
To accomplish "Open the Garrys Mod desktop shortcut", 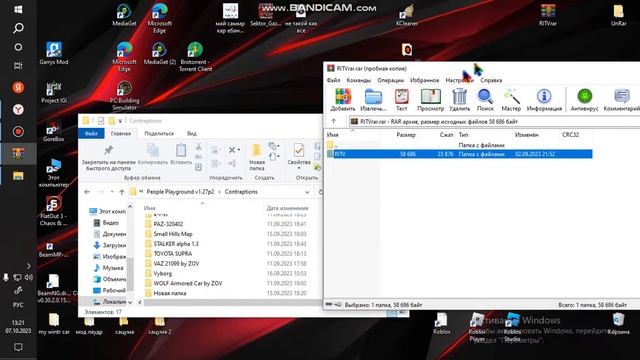I will coord(53,53).
